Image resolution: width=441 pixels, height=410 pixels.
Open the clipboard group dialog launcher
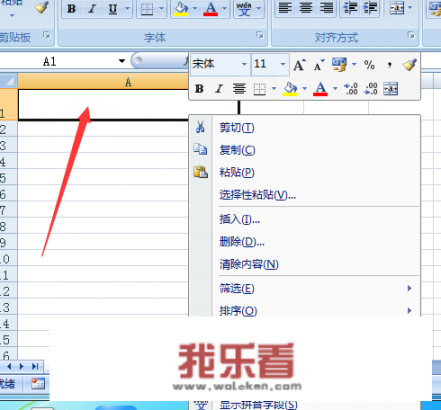[x=46, y=35]
